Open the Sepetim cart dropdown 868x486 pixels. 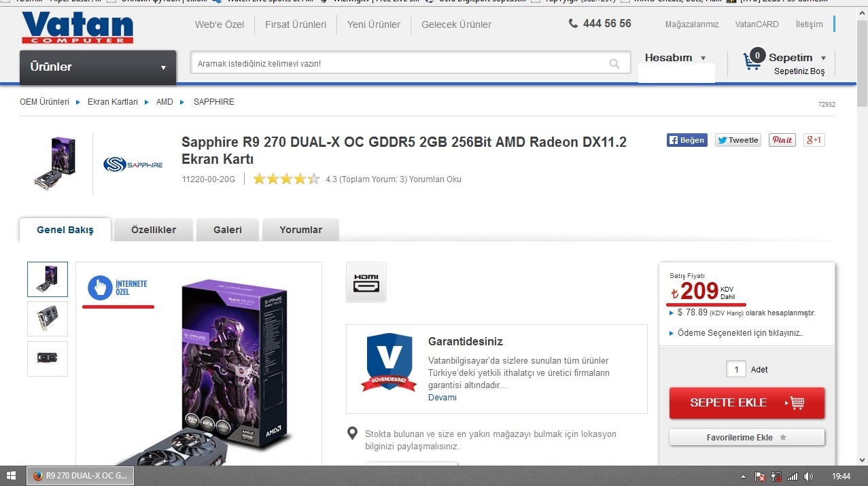click(x=797, y=58)
